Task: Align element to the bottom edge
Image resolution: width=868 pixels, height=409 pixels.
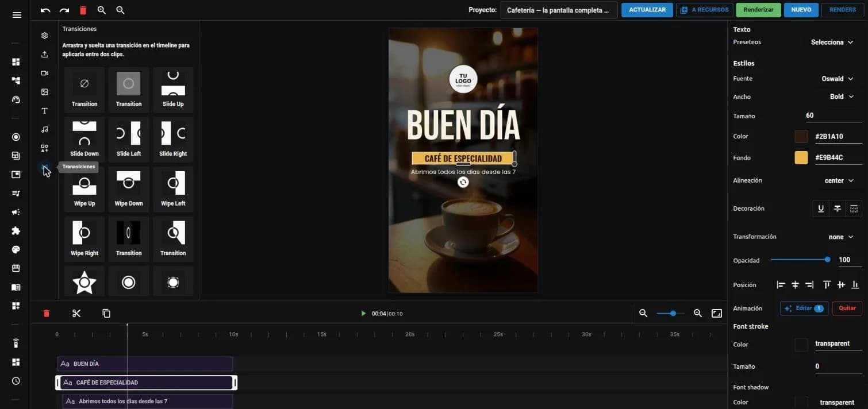Action: tap(855, 285)
